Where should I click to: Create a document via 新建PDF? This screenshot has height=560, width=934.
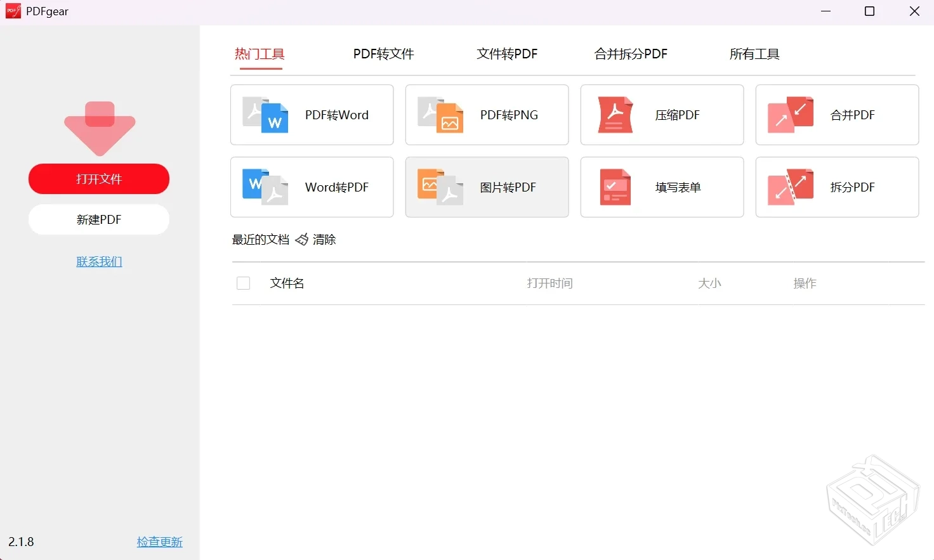coord(98,219)
